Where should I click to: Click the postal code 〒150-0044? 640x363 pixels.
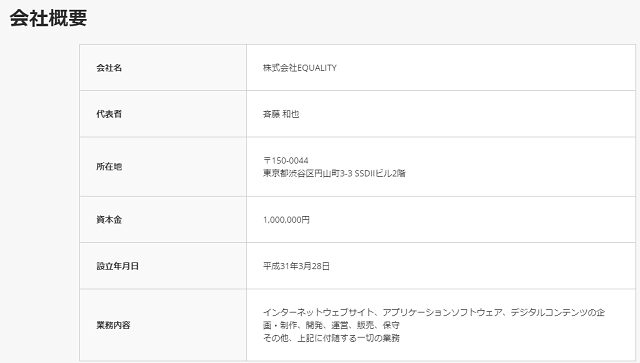(286, 160)
